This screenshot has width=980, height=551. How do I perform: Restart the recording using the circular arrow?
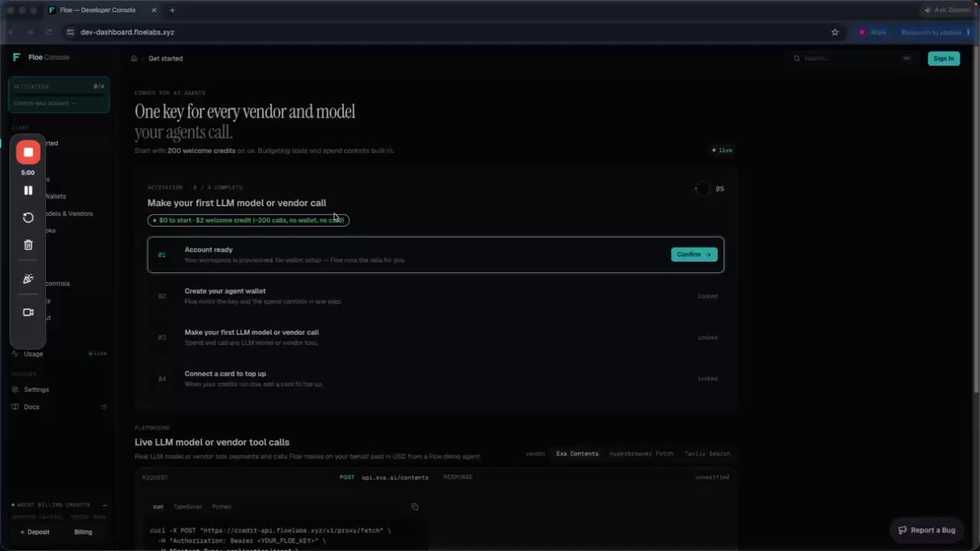click(28, 217)
